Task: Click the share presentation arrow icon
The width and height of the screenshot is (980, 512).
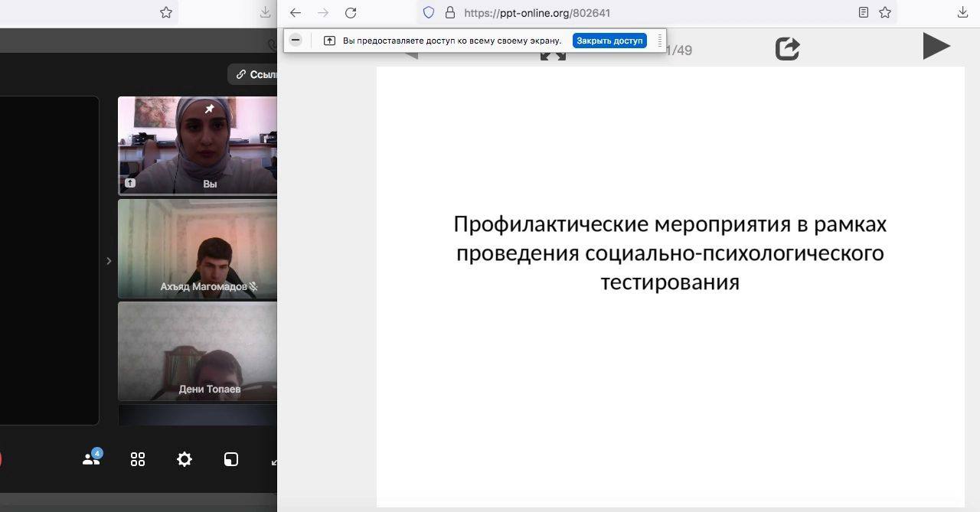Action: click(787, 49)
